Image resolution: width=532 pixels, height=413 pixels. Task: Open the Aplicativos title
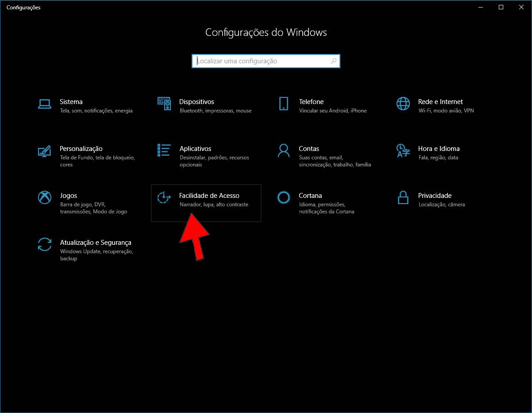[195, 149]
